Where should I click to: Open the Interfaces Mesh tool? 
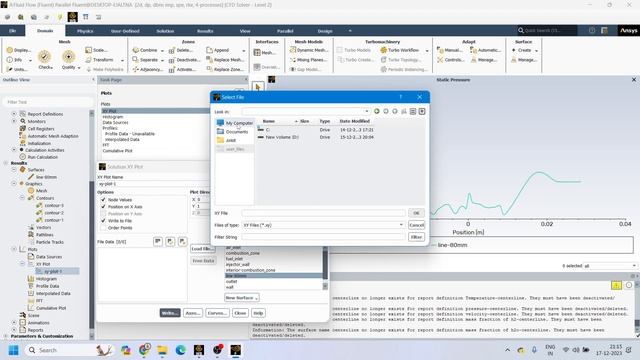point(265,53)
